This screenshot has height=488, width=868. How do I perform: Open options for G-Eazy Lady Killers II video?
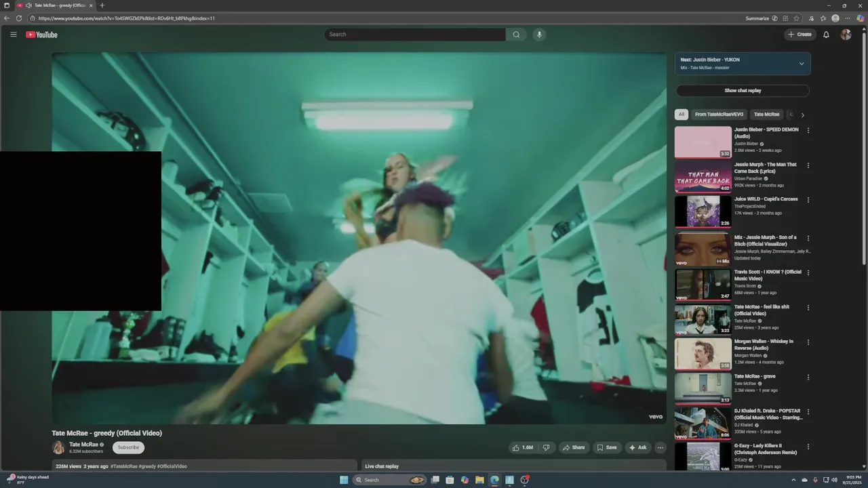(x=808, y=447)
